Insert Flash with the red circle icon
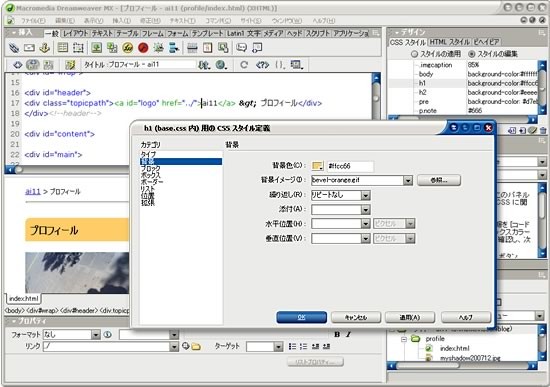This screenshot has height=387, width=550. coord(143,48)
